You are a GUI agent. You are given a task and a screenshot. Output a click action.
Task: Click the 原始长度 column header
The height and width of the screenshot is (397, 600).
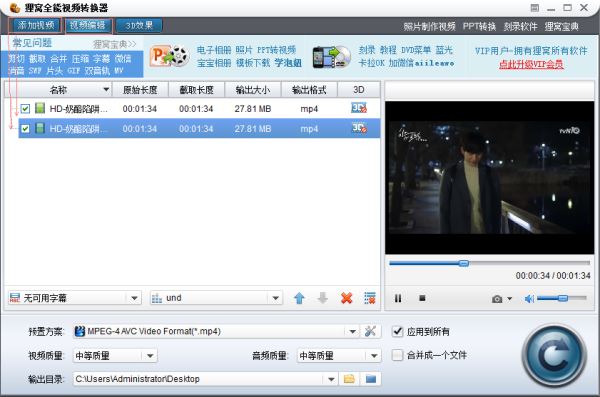coord(140,90)
